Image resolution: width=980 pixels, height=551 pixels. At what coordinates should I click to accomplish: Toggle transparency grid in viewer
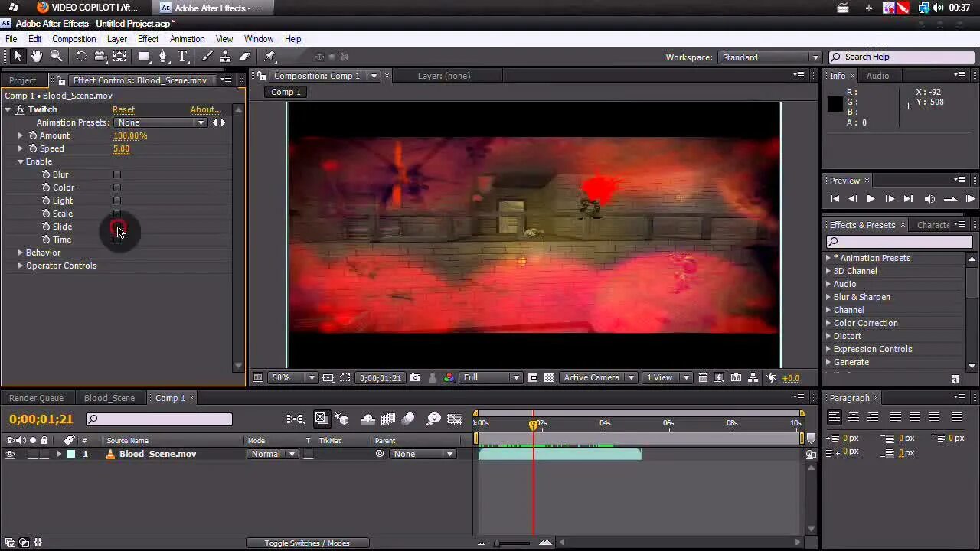549,378
